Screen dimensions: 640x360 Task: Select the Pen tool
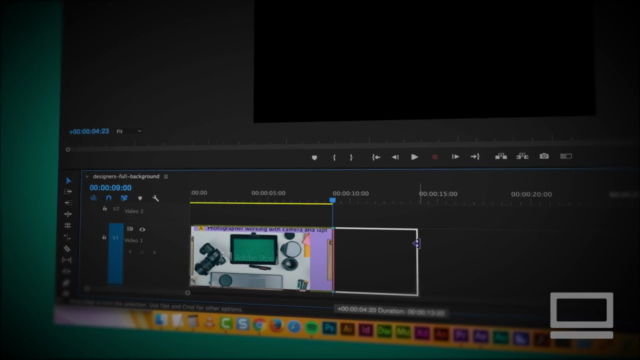point(66,282)
